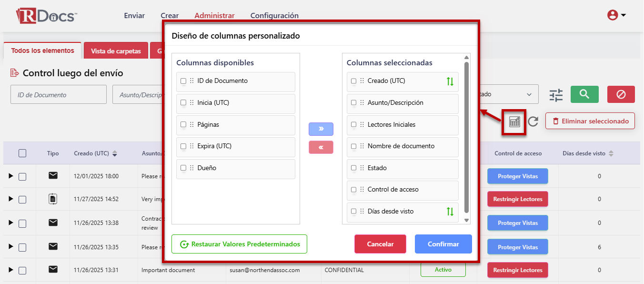Click the refresh list icon
The image size is (644, 284).
(x=534, y=121)
